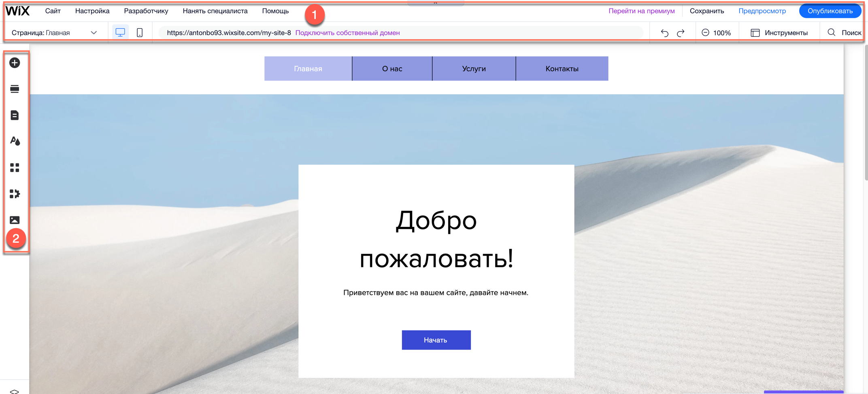868x394 pixels.
Task: Click the Поиск label
Action: (851, 33)
